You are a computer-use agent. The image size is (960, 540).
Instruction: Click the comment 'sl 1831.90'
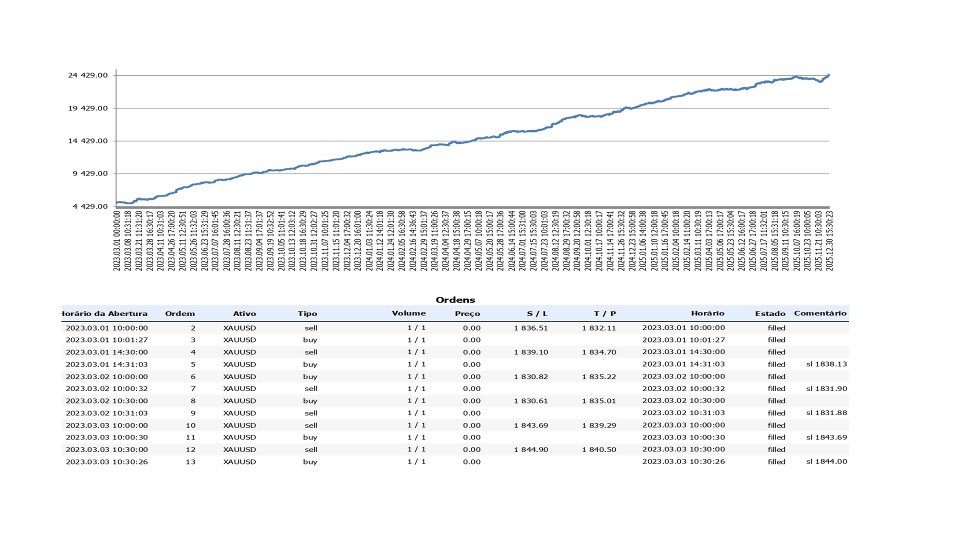[827, 389]
